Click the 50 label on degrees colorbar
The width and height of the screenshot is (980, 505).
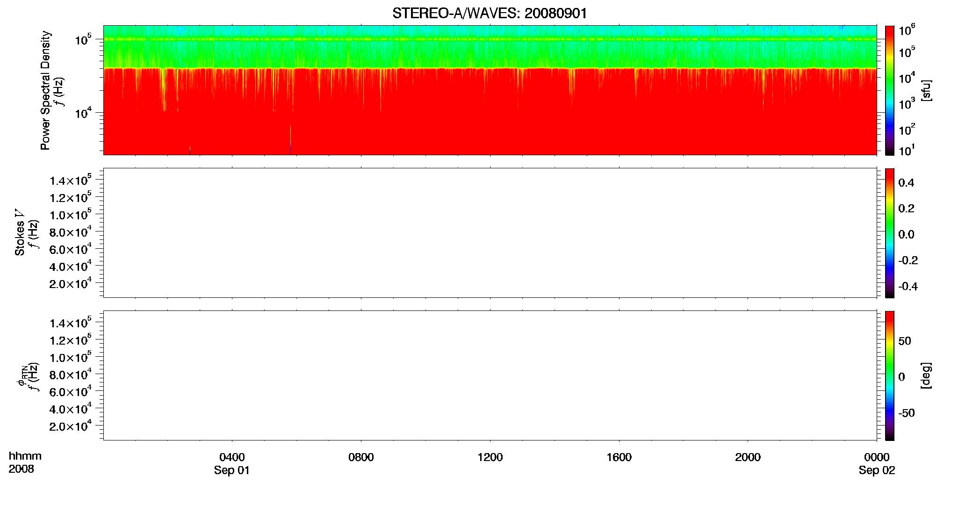(905, 341)
